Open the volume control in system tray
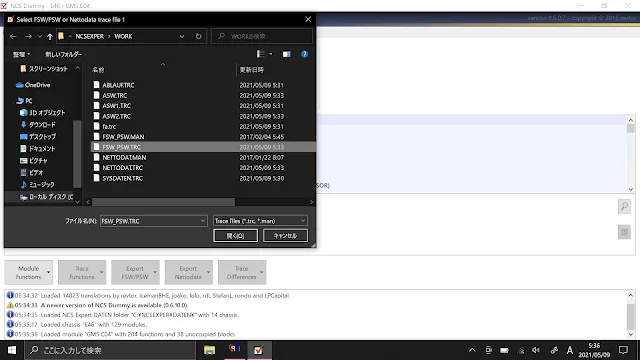 pyautogui.click(x=536, y=350)
